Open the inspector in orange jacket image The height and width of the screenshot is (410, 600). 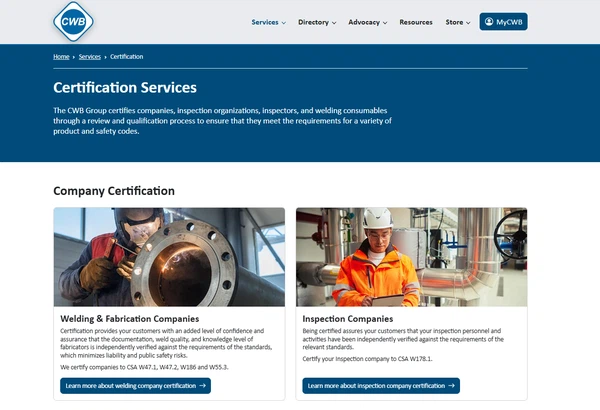(x=411, y=256)
